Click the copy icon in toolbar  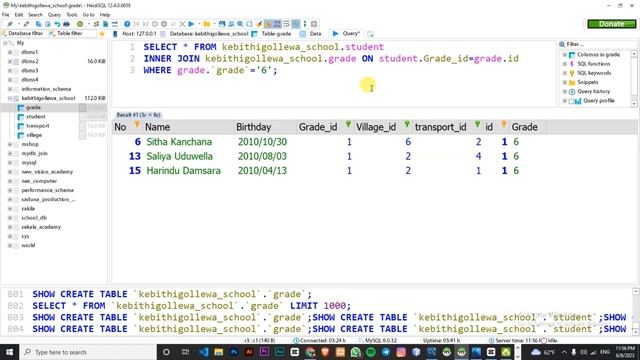(38, 24)
